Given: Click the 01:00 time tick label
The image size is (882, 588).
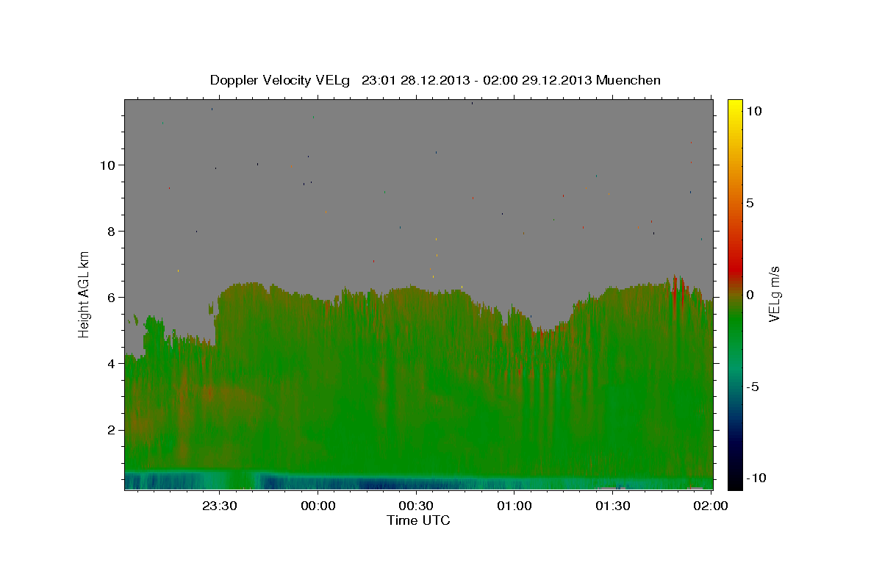Looking at the screenshot, I should [x=514, y=506].
